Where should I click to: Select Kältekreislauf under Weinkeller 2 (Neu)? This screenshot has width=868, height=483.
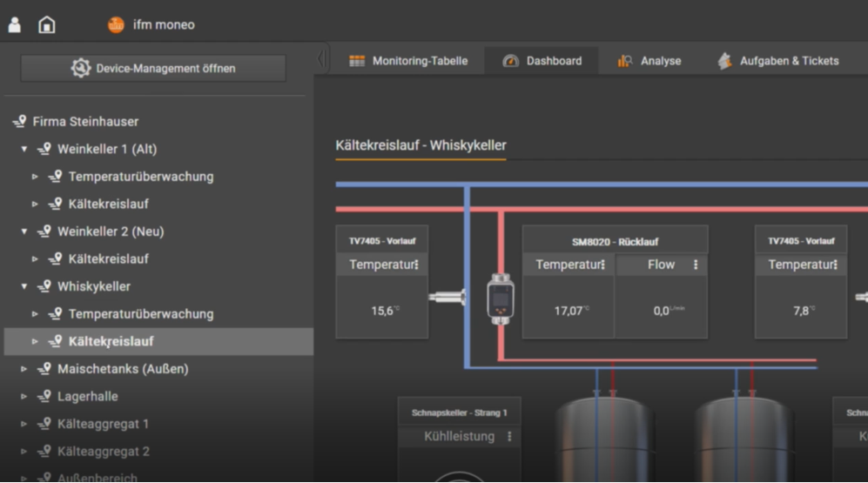click(108, 259)
